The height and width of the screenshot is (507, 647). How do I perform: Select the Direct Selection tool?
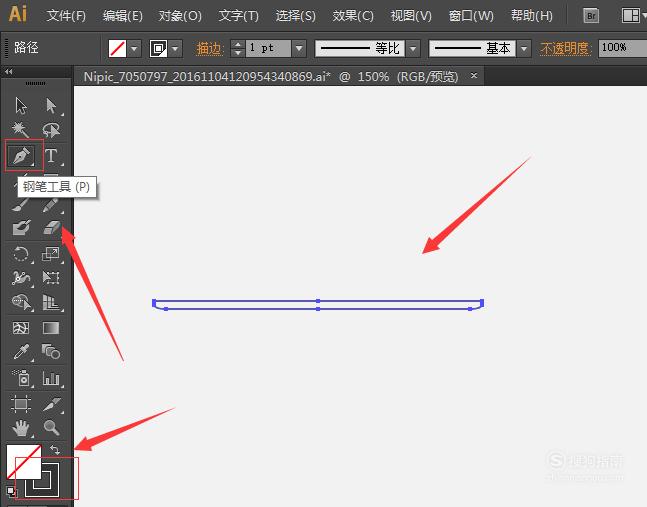(51, 106)
